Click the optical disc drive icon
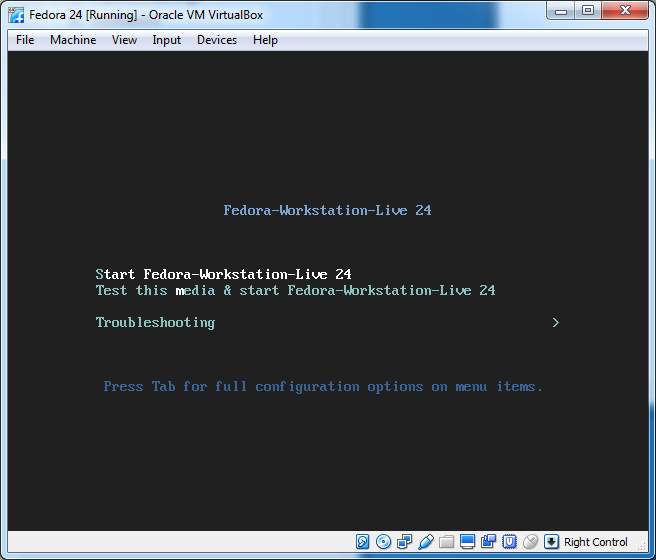This screenshot has height=560, width=656. pyautogui.click(x=383, y=542)
